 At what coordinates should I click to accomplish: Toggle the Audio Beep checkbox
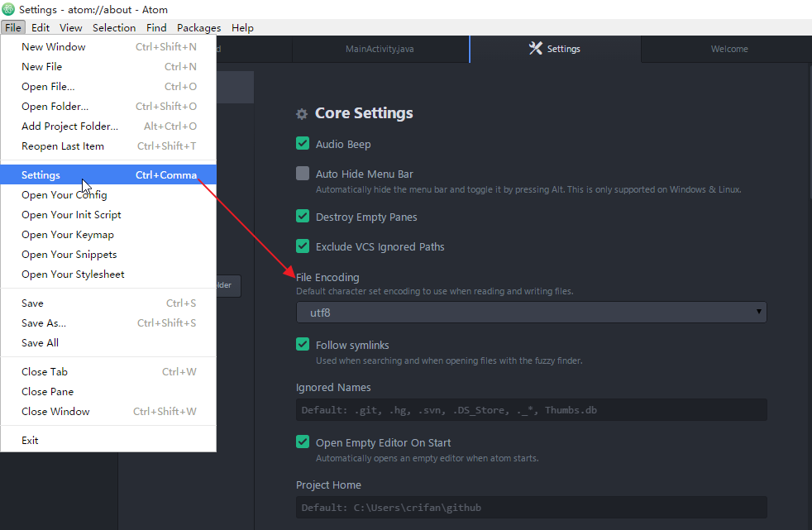pos(303,144)
